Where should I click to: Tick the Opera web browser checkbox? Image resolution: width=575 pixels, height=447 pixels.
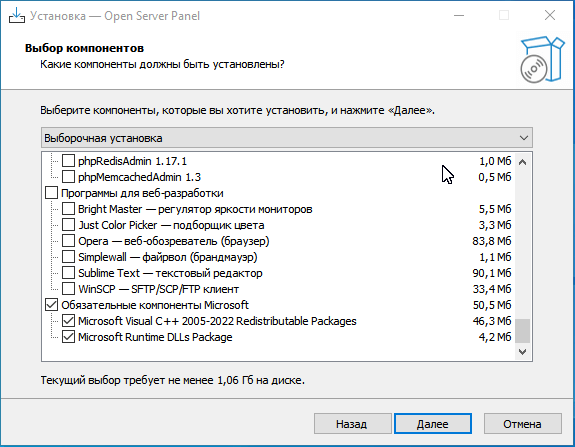point(68,241)
